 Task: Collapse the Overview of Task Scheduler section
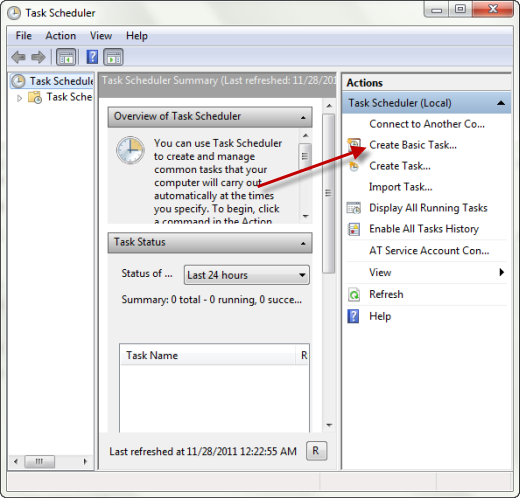pyautogui.click(x=303, y=117)
